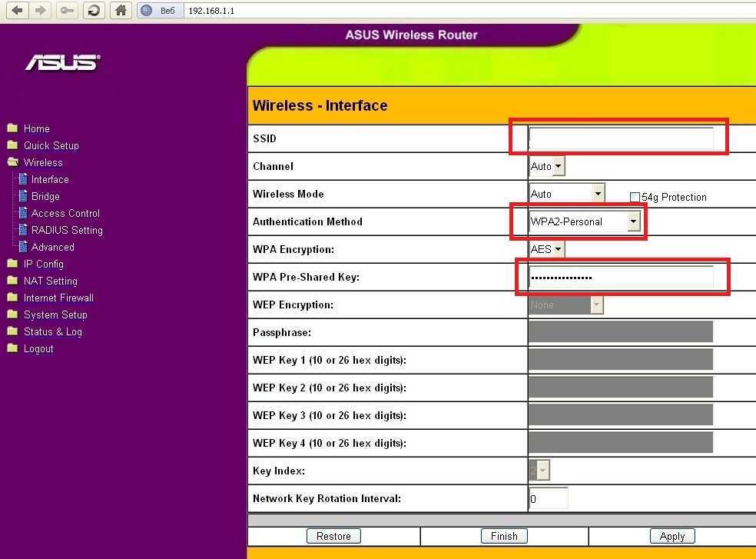This screenshot has width=756, height=559.
Task: Click the Key Index dropdown
Action: [x=539, y=471]
